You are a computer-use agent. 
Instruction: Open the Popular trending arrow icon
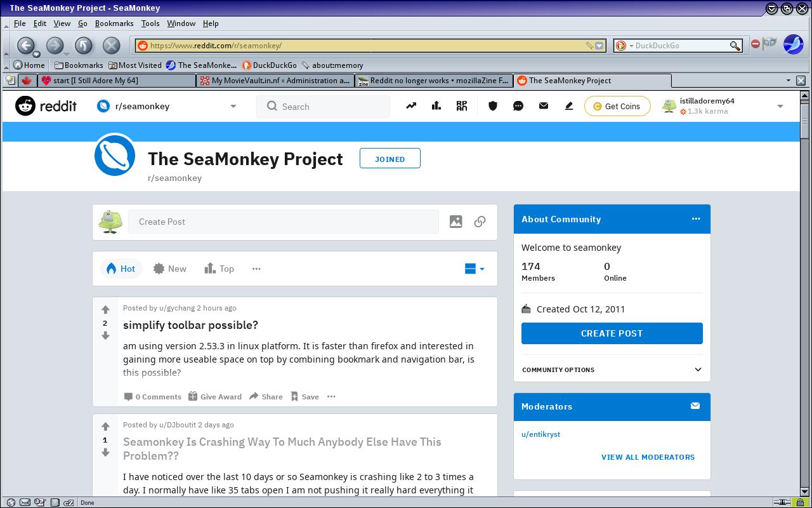[411, 106]
